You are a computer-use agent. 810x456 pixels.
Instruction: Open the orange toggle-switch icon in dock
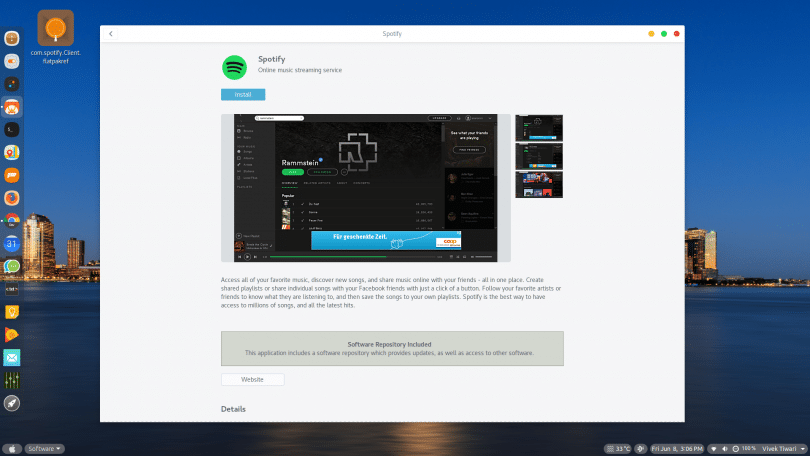click(11, 61)
